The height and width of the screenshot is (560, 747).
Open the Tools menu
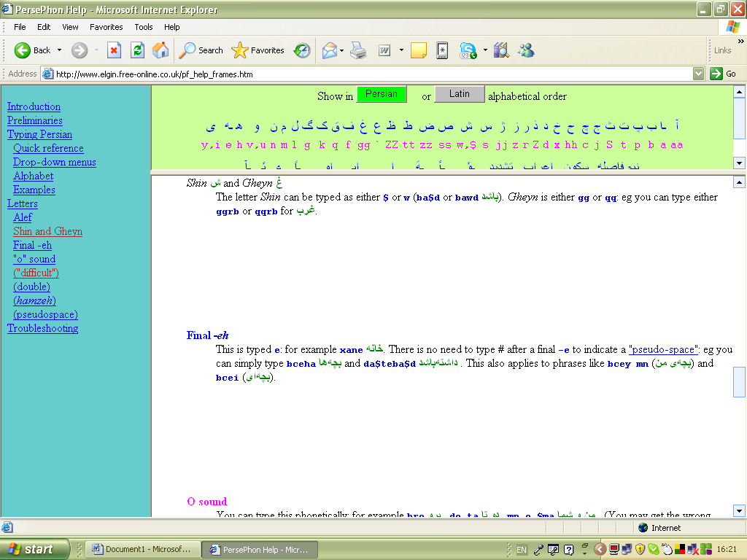(144, 27)
